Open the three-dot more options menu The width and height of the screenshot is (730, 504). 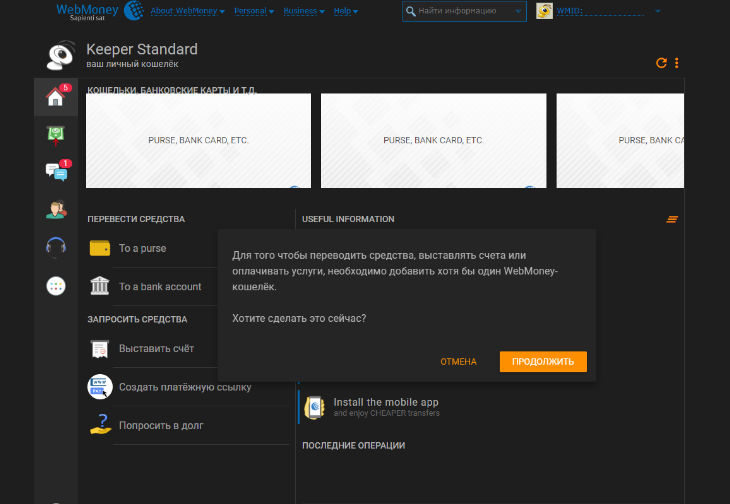point(676,63)
